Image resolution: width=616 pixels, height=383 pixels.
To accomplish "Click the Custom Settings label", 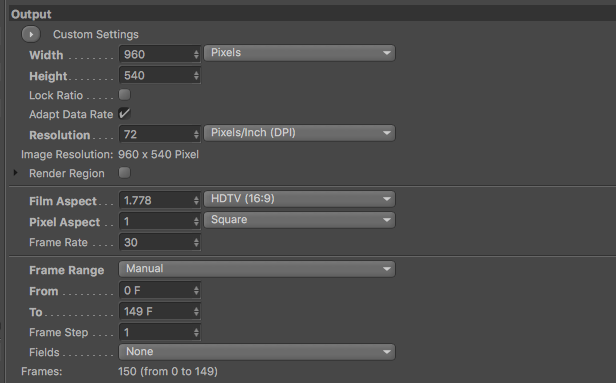I will pyautogui.click(x=96, y=35).
